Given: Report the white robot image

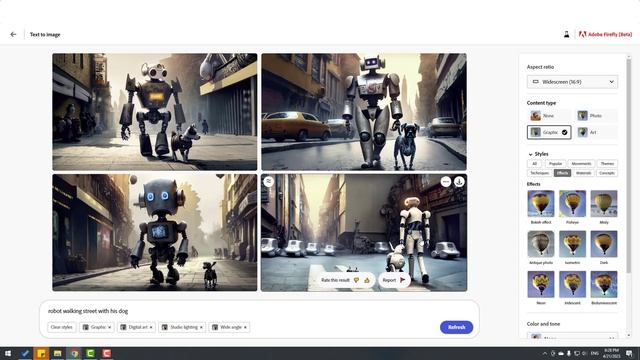Looking at the screenshot, I should (394, 280).
